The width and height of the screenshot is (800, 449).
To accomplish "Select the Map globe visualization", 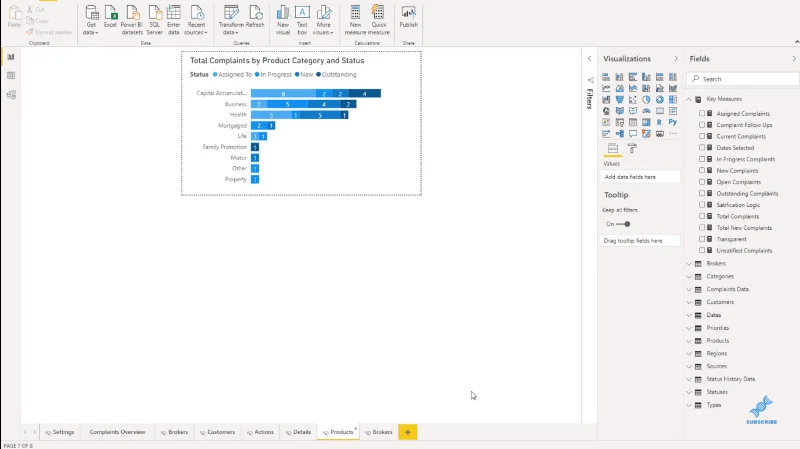I will (x=606, y=111).
